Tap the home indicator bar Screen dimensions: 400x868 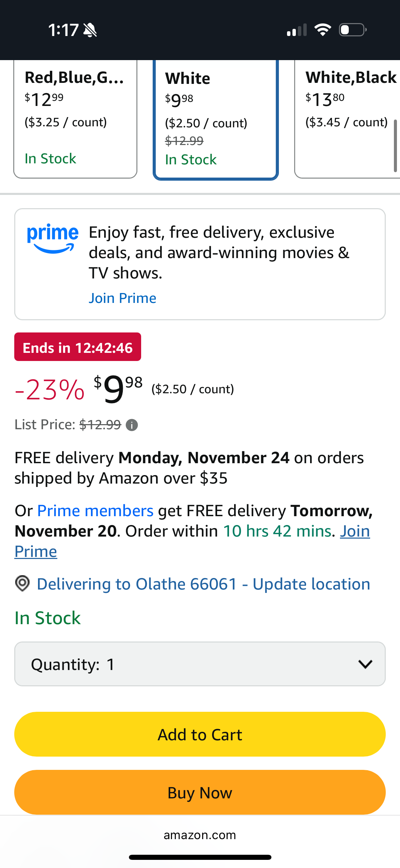click(200, 857)
